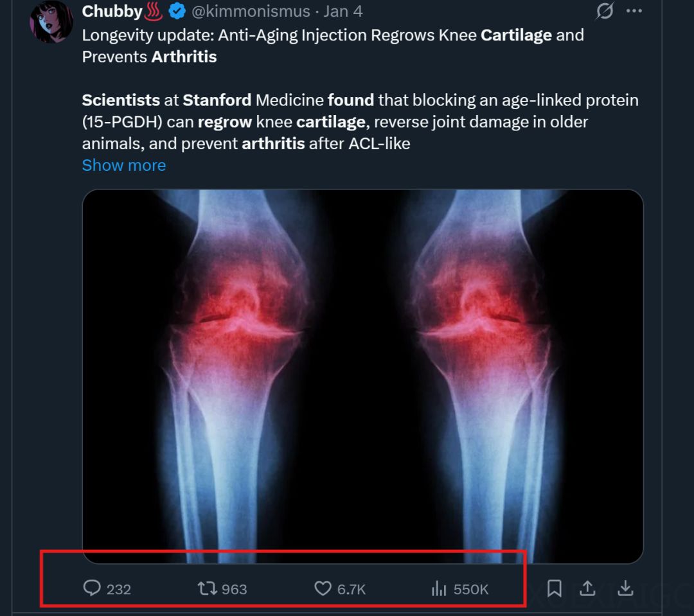The image size is (694, 616).
Task: Open the three-dot more options menu
Action: point(634,11)
